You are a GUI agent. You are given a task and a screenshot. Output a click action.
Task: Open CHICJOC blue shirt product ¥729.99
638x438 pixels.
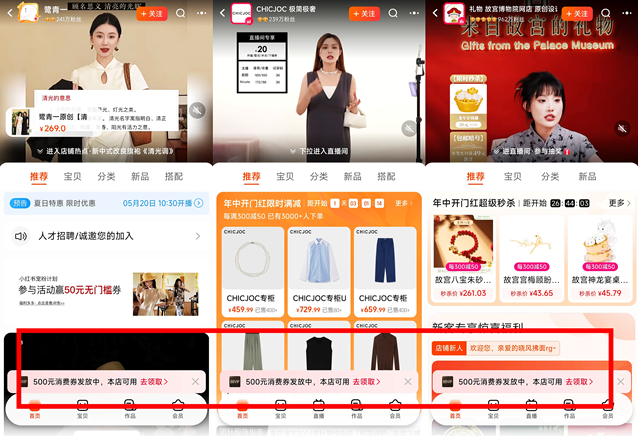[x=319, y=271]
